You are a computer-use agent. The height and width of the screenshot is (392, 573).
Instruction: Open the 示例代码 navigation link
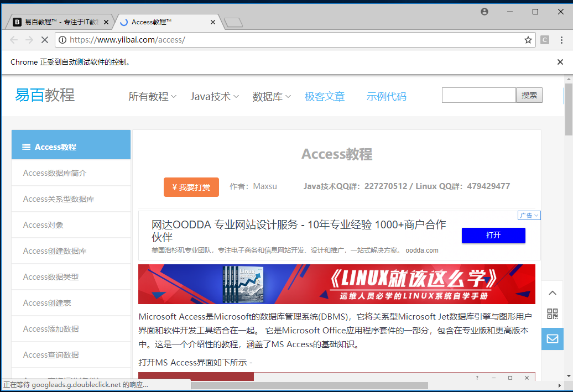tap(386, 96)
